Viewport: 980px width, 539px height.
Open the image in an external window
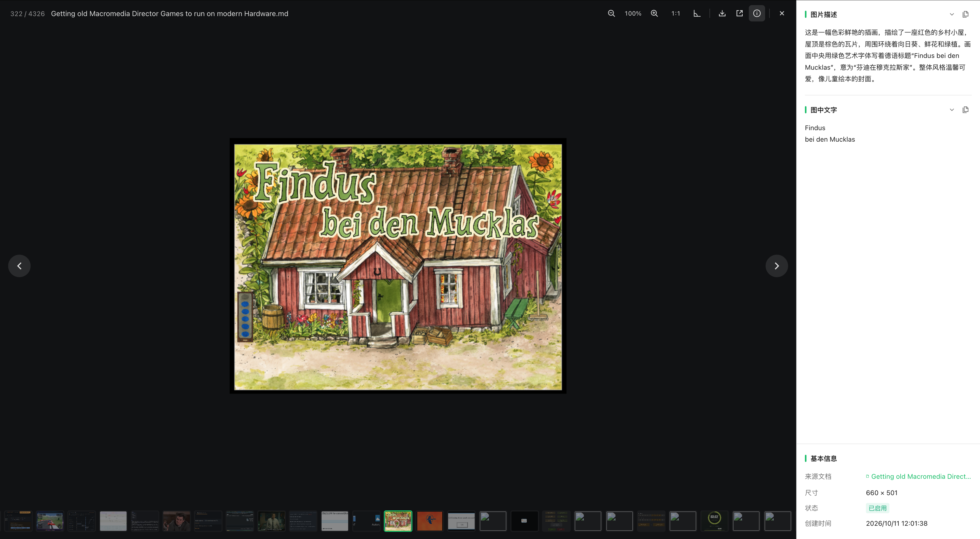pos(740,13)
